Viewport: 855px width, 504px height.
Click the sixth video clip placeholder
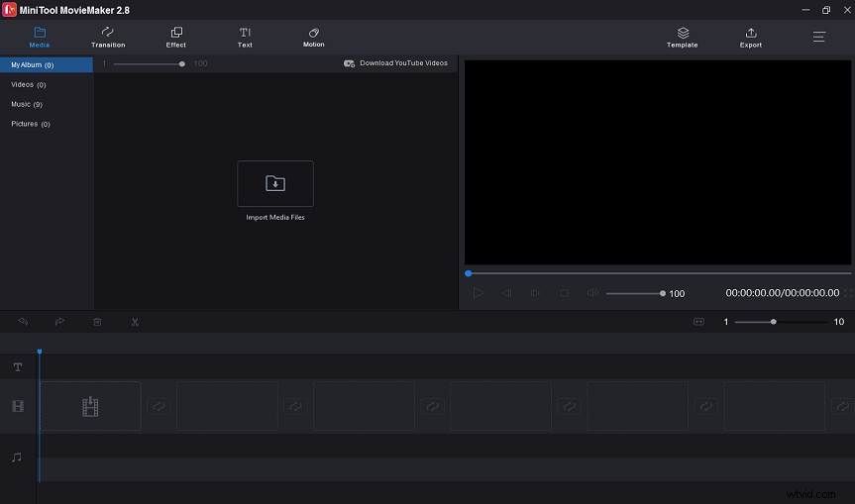(775, 407)
